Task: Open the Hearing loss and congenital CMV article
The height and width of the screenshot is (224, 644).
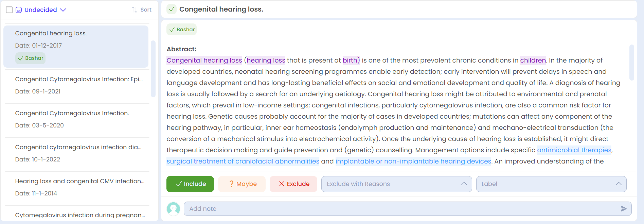Action: pos(77,187)
